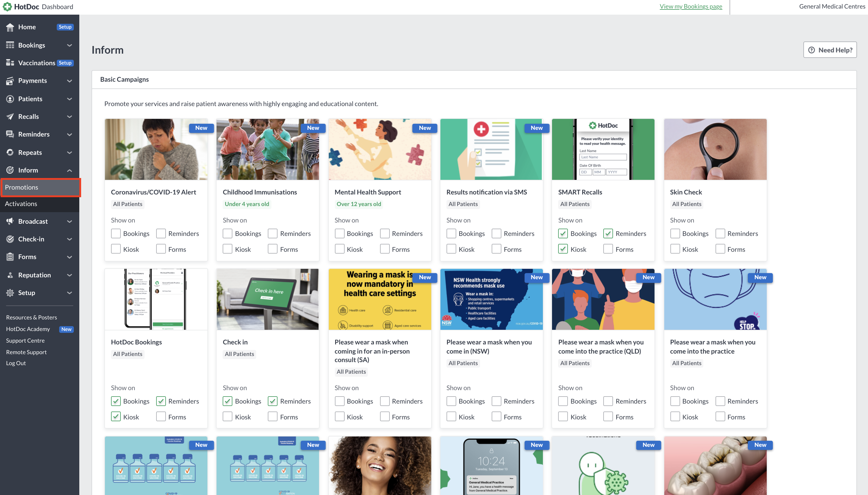Enable Reminders for Skin Check
The width and height of the screenshot is (868, 495).
coord(720,233)
